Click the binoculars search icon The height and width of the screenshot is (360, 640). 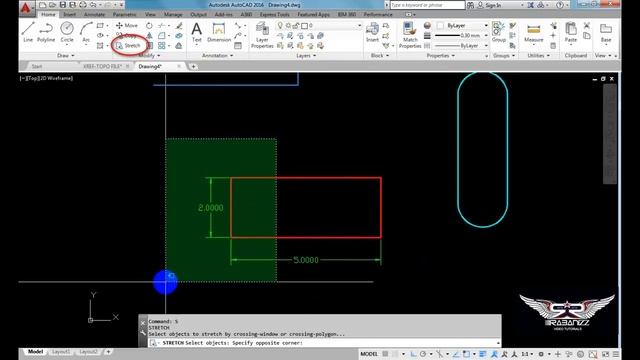[470, 5]
